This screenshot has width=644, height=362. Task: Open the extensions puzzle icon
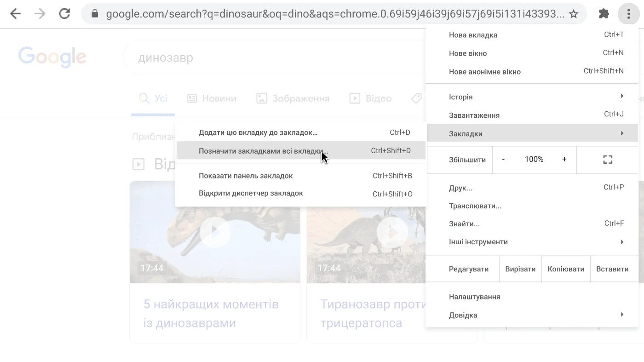604,14
